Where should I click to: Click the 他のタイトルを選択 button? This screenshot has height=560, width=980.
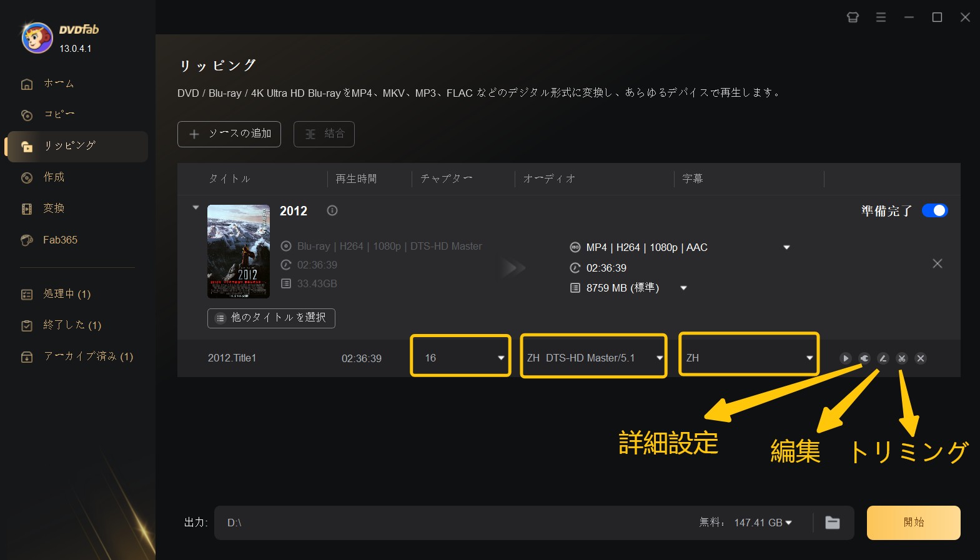271,318
